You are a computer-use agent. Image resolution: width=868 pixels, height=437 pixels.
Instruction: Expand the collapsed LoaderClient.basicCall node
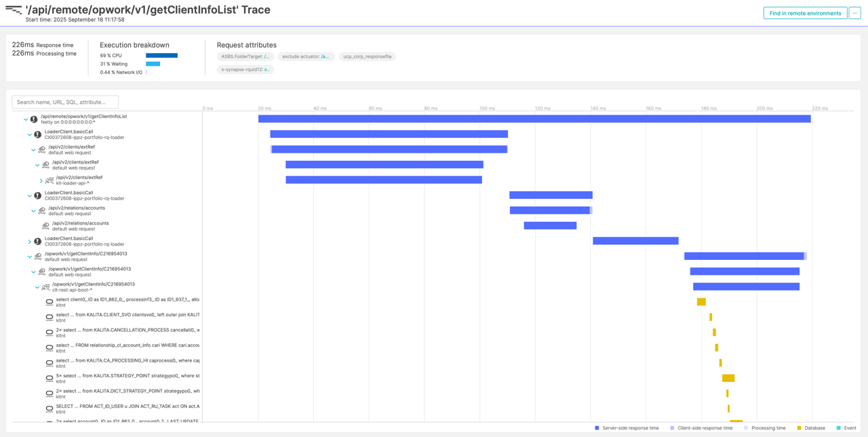30,242
